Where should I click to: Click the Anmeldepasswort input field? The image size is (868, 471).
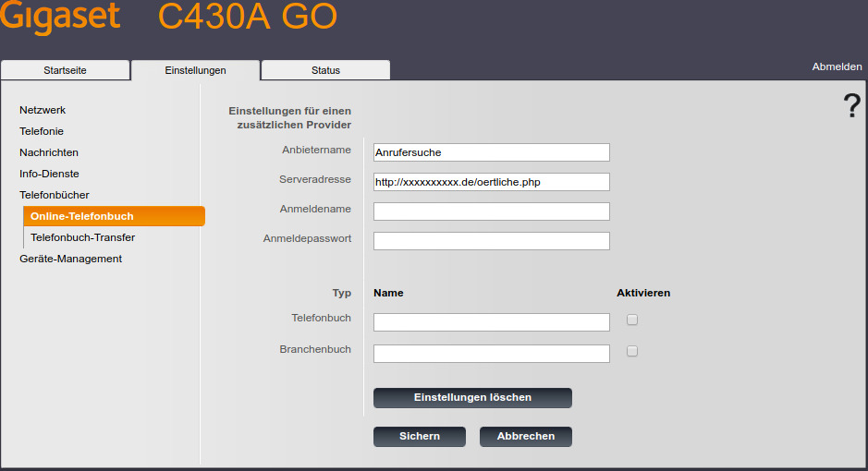coord(491,241)
